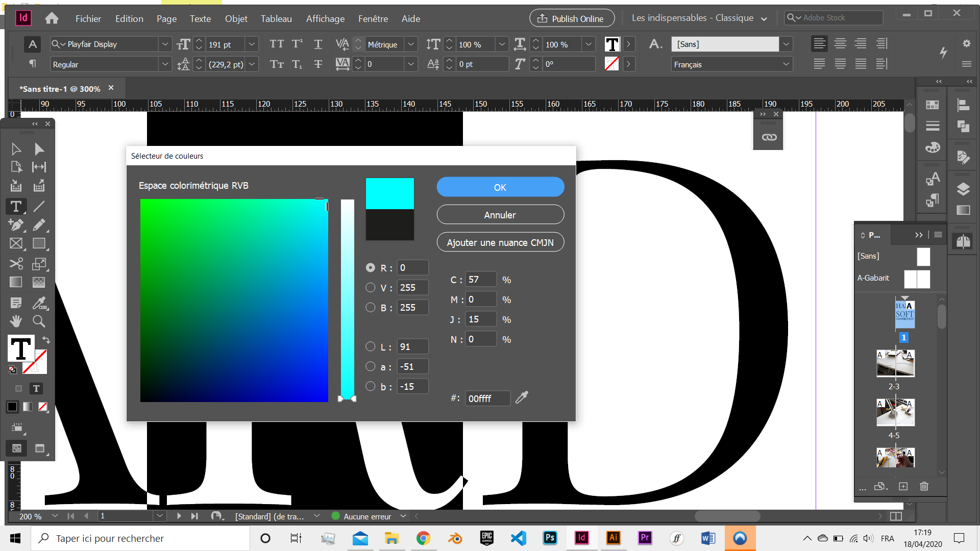Select the Zoom tool
Image resolution: width=980 pixels, height=551 pixels.
tap(39, 321)
